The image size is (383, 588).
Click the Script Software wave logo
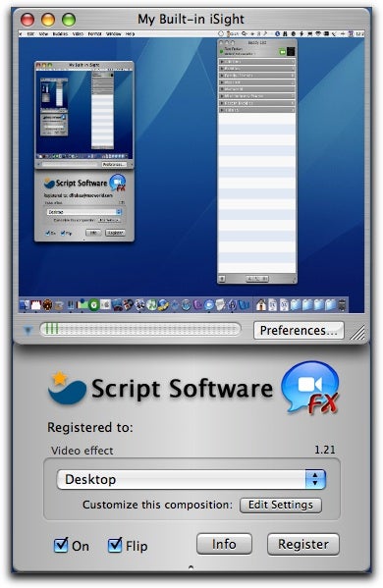67,388
